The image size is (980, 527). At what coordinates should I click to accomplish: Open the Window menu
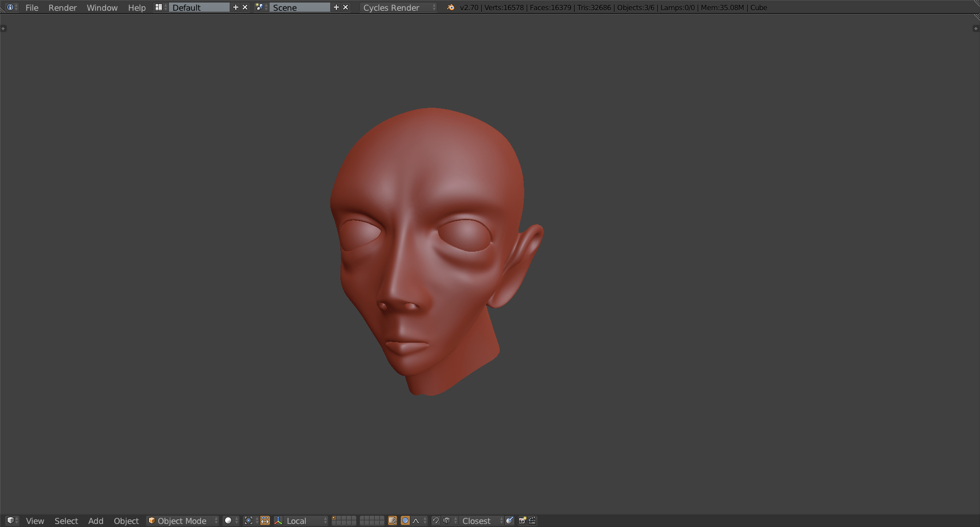click(x=102, y=8)
